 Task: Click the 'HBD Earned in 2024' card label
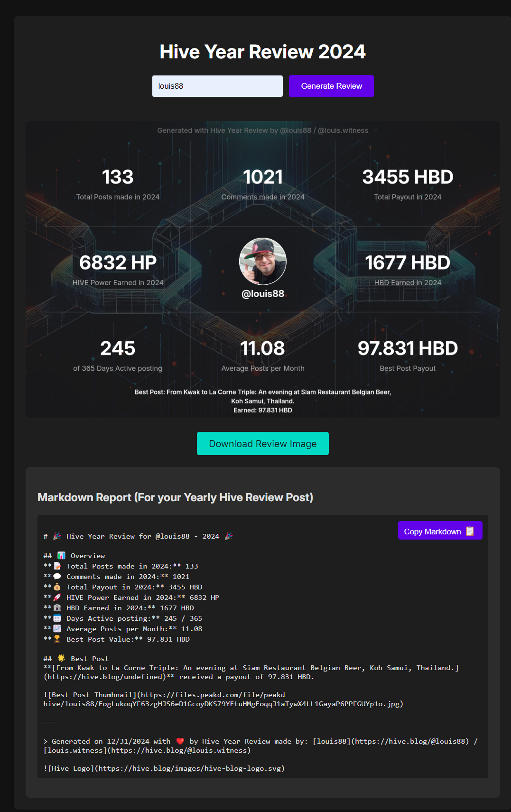408,283
